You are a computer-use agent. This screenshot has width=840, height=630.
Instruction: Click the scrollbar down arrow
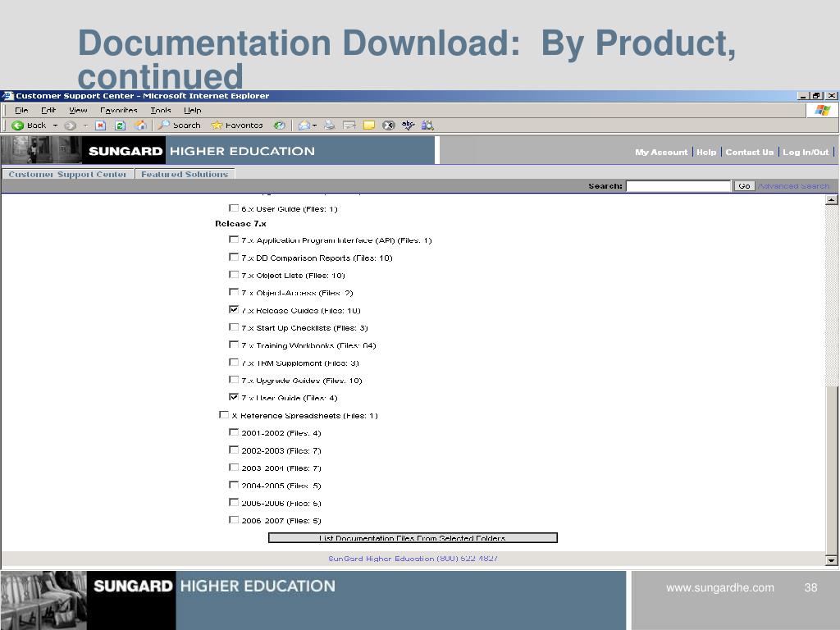pyautogui.click(x=832, y=560)
